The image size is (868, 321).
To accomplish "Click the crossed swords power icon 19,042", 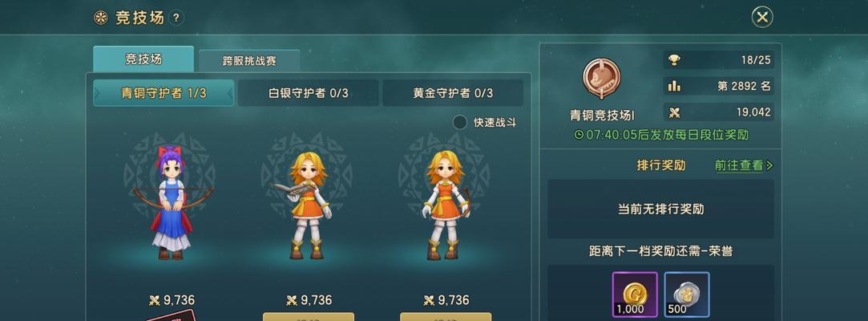I will pyautogui.click(x=674, y=112).
